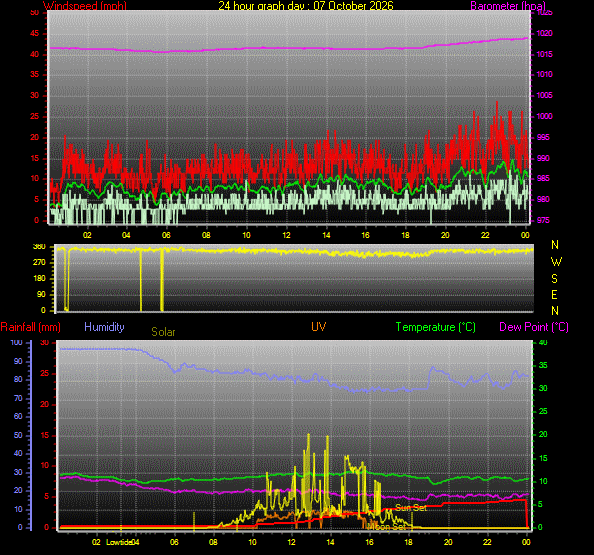Viewport: 594px width, 555px height.
Task: Click the Sun Set marker on lower graph
Action: (x=411, y=508)
